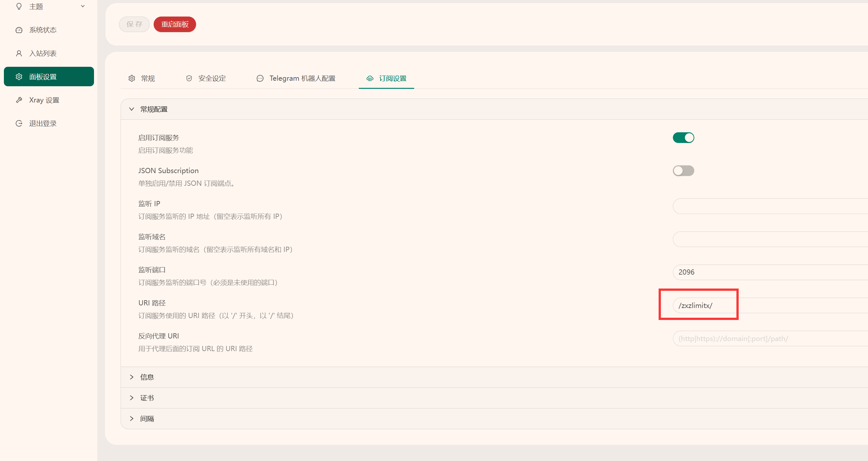The height and width of the screenshot is (461, 868).
Task: Click the user icon beside 入站列表
Action: click(x=19, y=53)
